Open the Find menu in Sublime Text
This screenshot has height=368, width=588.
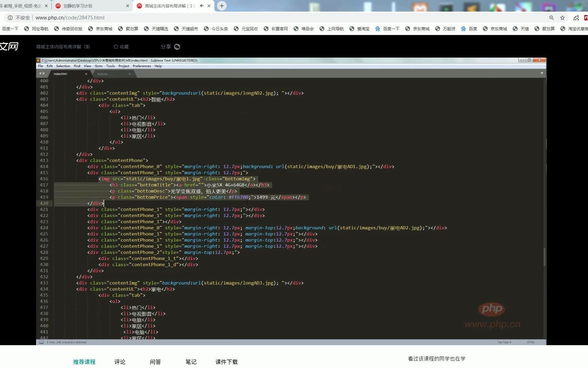coord(77,66)
